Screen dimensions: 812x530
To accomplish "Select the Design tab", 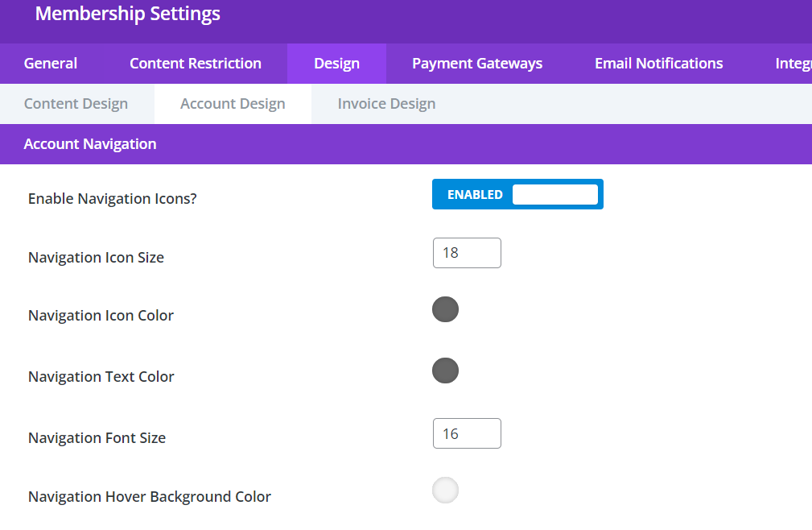I will pyautogui.click(x=336, y=63).
